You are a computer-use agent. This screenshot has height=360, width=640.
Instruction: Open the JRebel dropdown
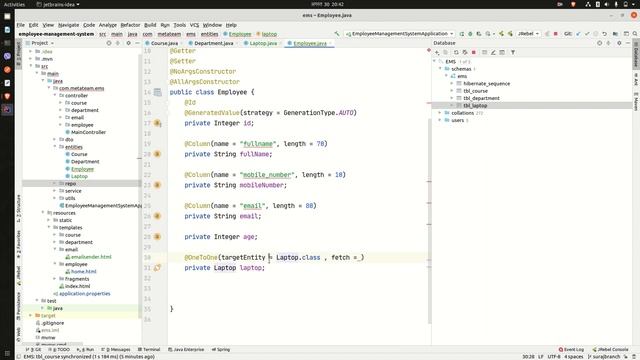click(x=529, y=34)
